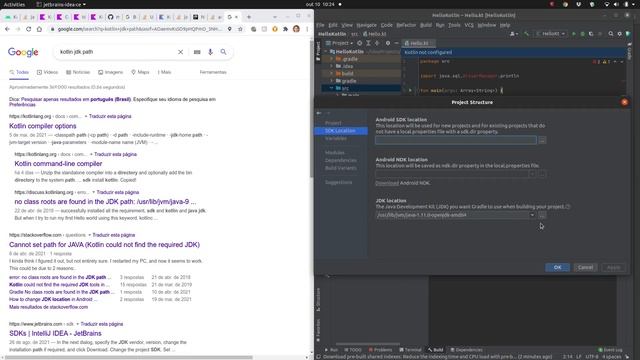The height and width of the screenshot is (360, 640).
Task: Click the Android SDK location text field
Action: [456, 140]
